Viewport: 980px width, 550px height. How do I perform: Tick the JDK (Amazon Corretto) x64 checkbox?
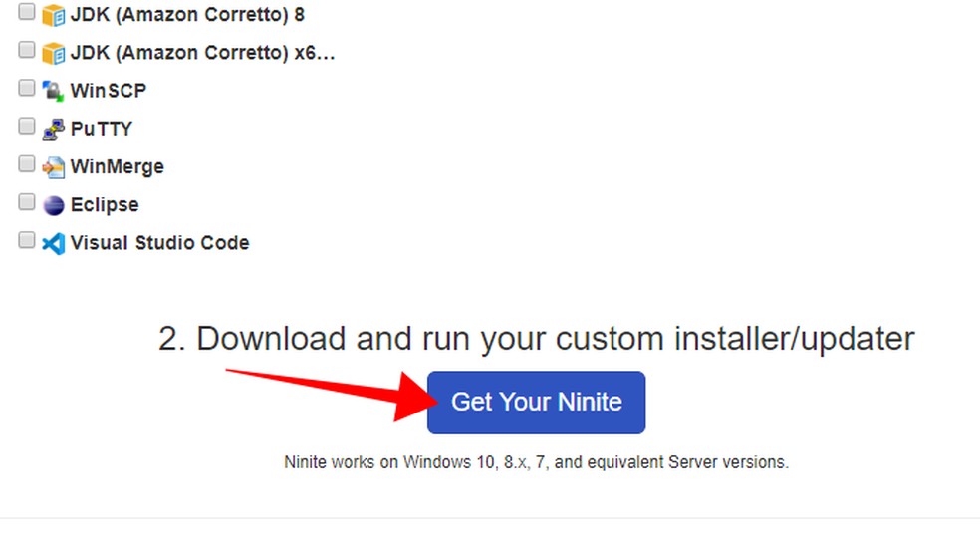pos(26,50)
